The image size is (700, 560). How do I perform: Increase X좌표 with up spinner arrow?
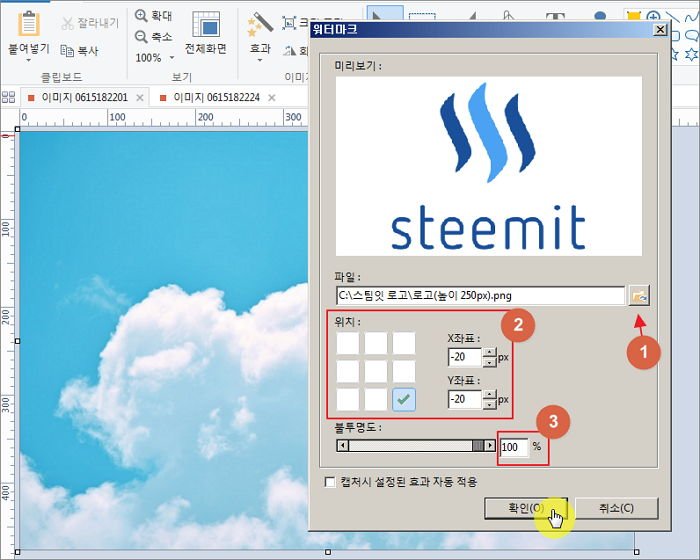490,352
